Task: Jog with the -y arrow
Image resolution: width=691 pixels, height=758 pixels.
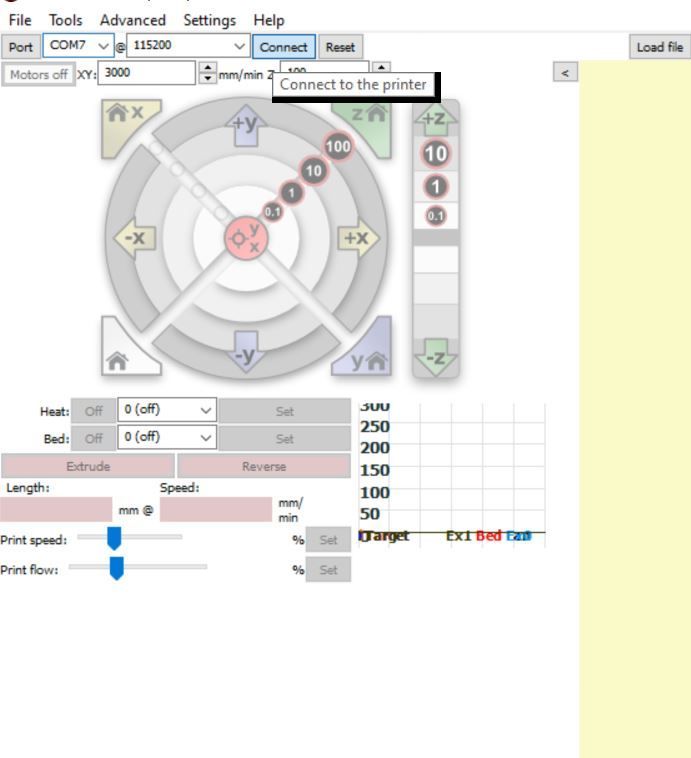Action: click(x=246, y=352)
